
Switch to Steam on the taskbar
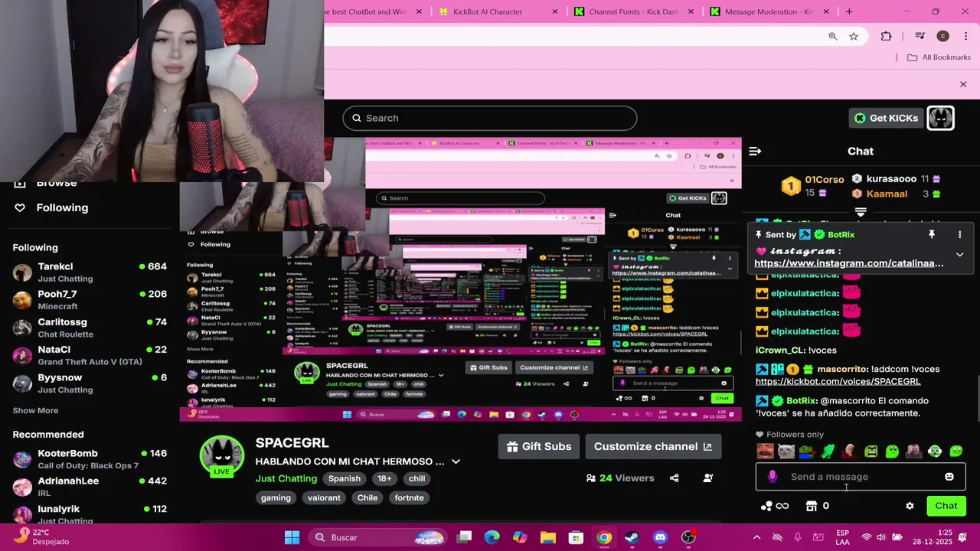[632, 537]
